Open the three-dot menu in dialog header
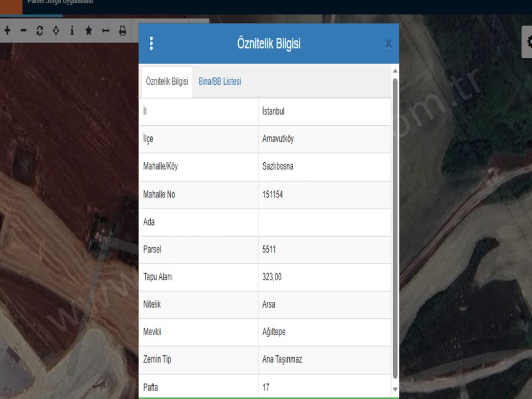 [x=151, y=44]
